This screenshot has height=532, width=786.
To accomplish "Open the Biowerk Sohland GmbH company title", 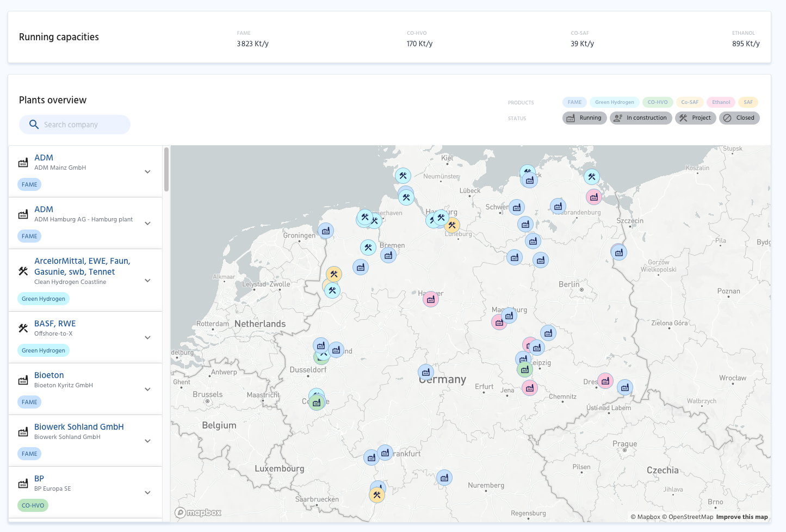I will [79, 427].
